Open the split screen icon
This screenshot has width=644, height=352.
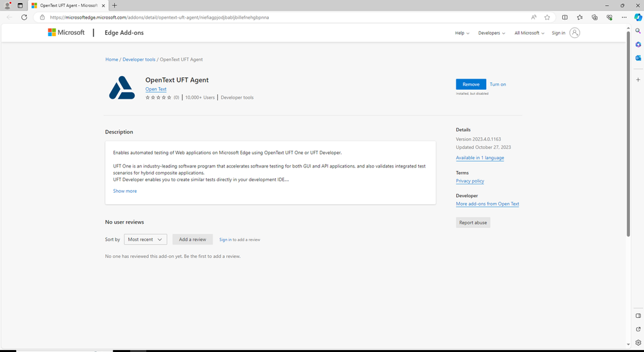tap(565, 17)
